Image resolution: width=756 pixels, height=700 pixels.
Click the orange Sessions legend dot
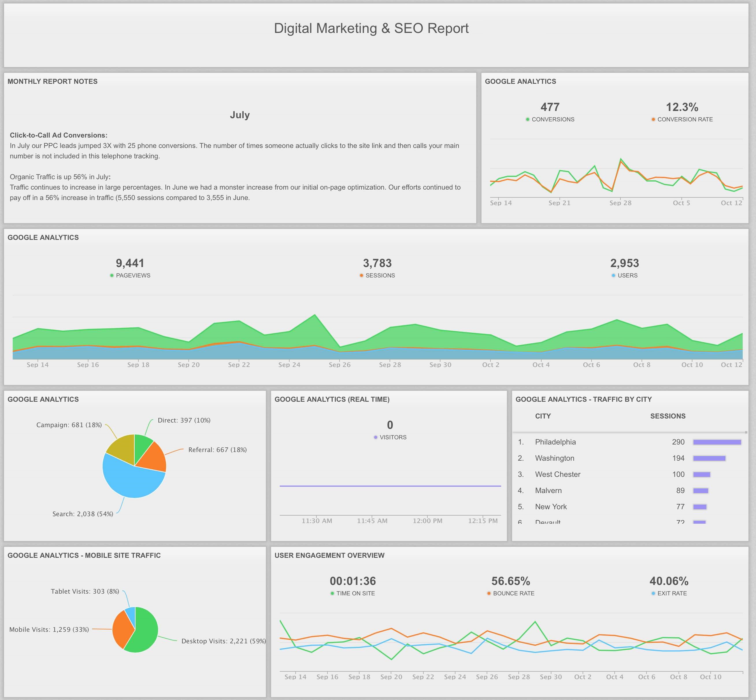pos(361,275)
